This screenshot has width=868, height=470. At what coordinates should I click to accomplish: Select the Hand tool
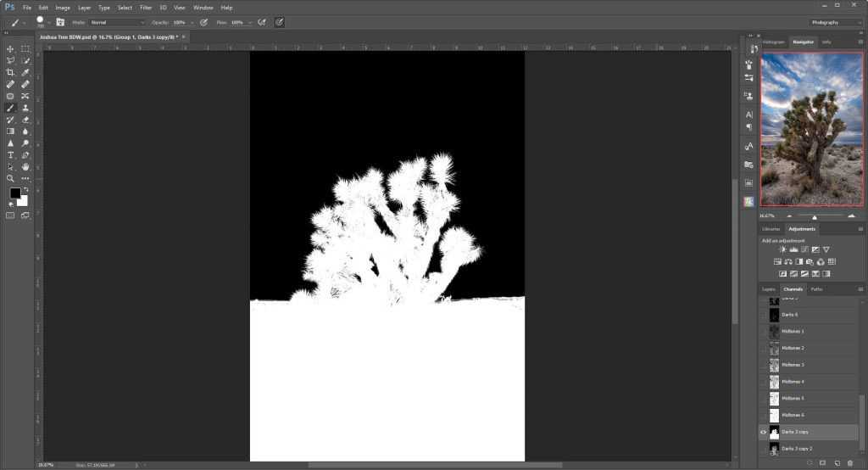point(25,167)
